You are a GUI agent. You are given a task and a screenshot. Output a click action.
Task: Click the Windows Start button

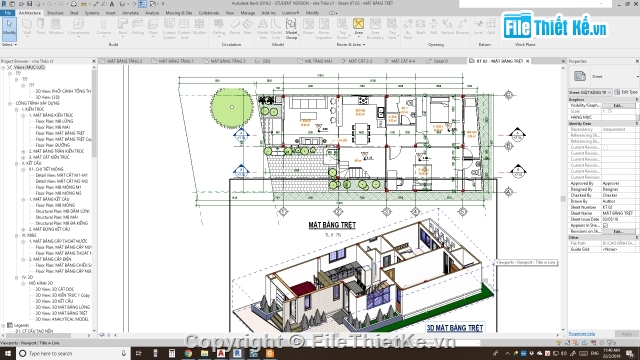coord(8,353)
